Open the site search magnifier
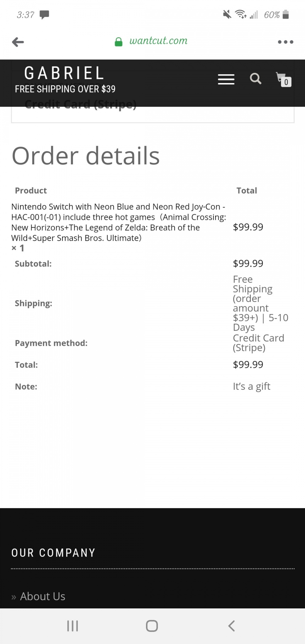The height and width of the screenshot is (644, 305). (256, 79)
